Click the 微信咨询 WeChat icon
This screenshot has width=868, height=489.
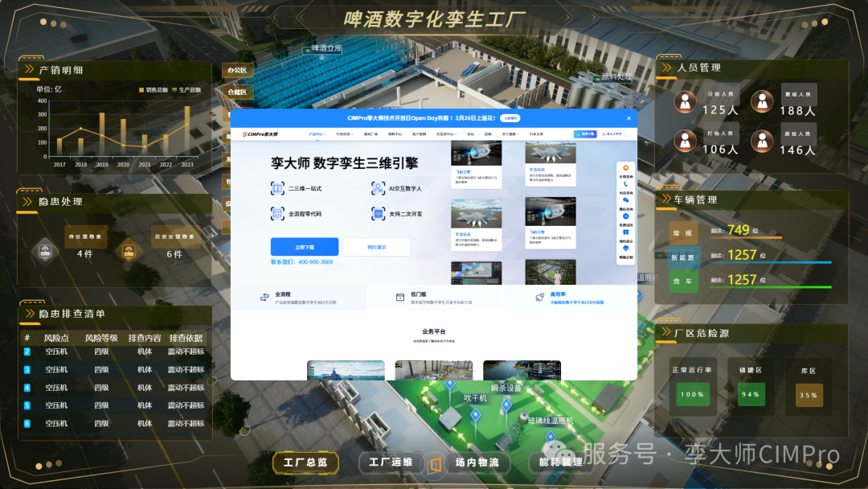625,200
